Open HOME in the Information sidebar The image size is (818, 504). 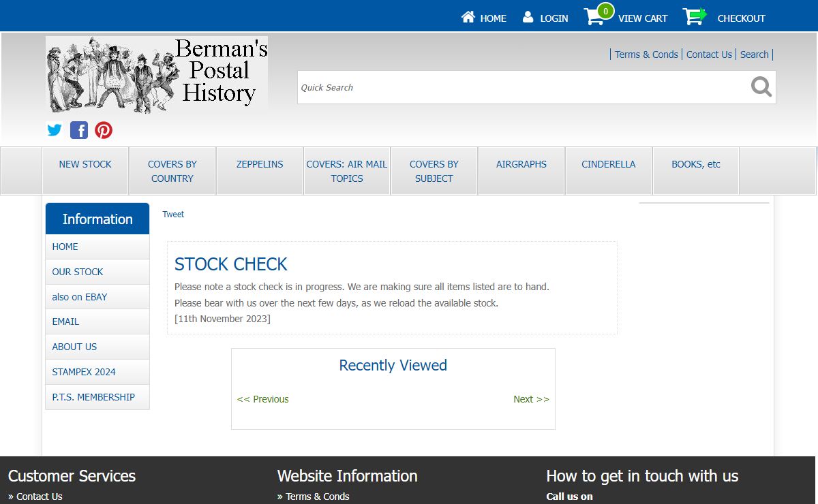click(97, 247)
